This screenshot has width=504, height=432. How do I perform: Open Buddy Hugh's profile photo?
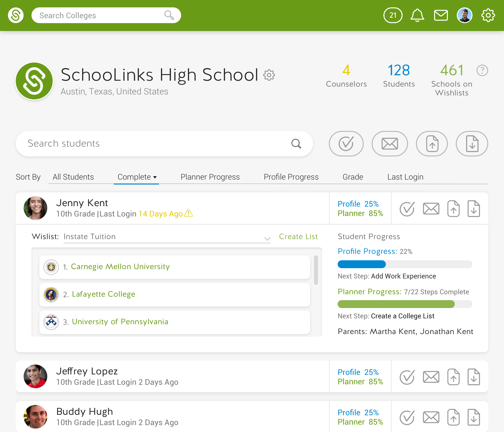(x=35, y=417)
